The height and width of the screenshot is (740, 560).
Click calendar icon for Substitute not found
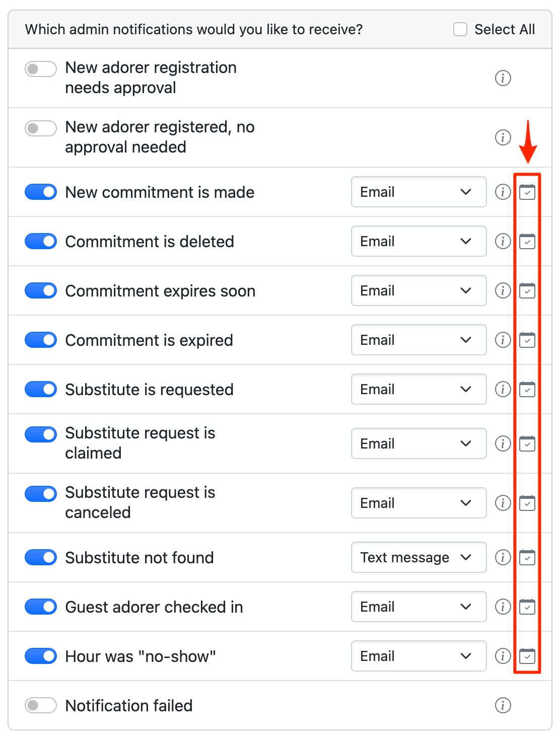coord(527,557)
